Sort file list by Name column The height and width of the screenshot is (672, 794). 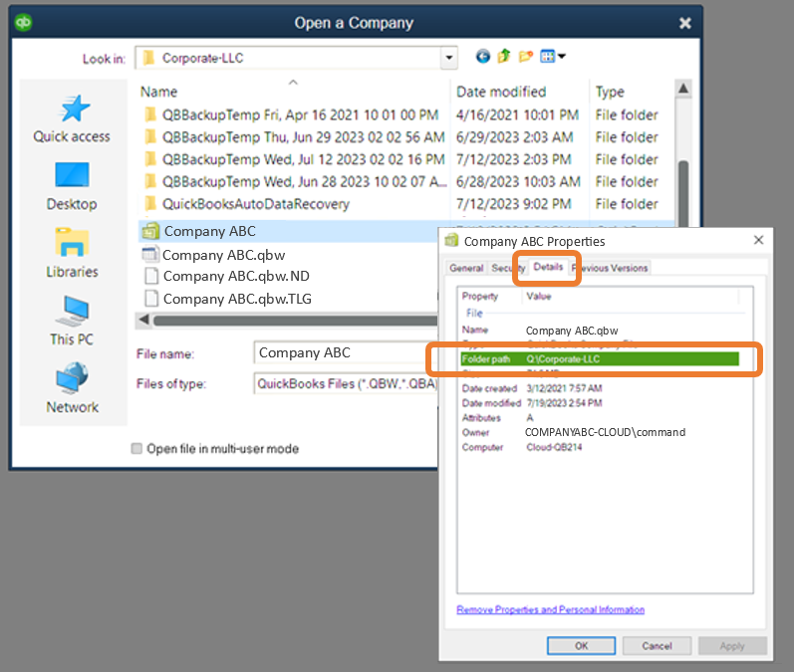(x=158, y=92)
